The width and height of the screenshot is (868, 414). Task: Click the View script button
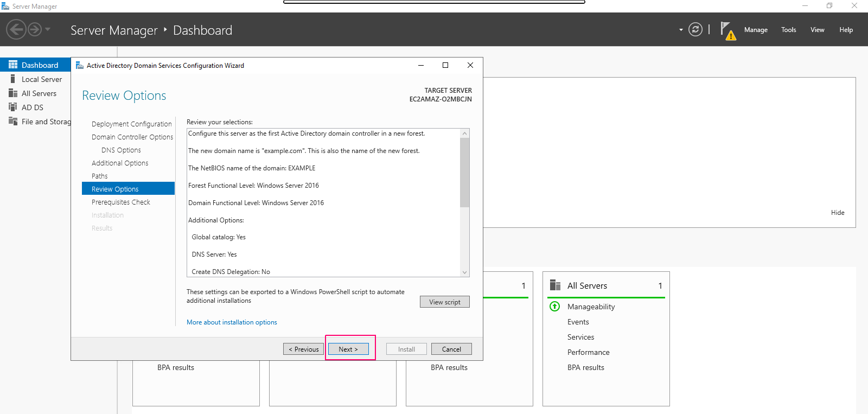click(445, 302)
